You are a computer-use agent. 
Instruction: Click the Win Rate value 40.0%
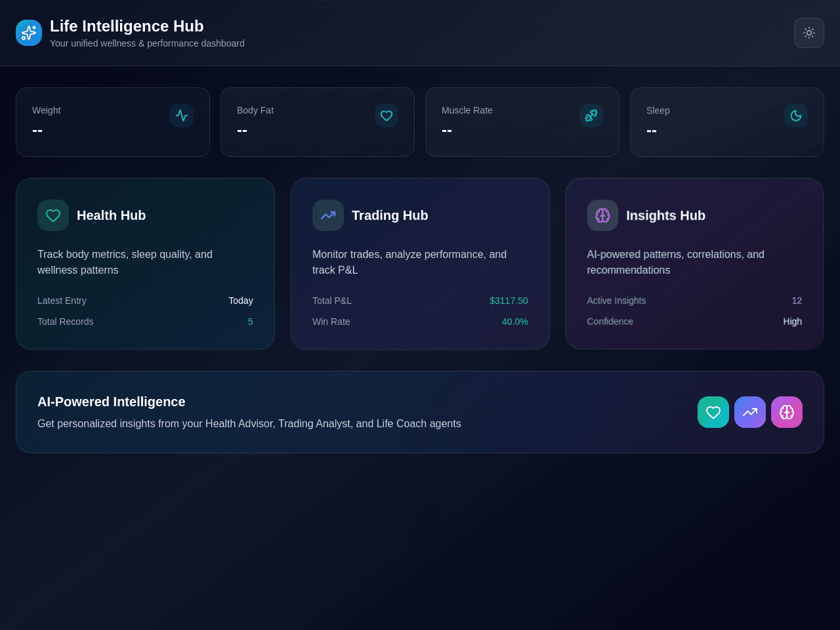point(514,322)
